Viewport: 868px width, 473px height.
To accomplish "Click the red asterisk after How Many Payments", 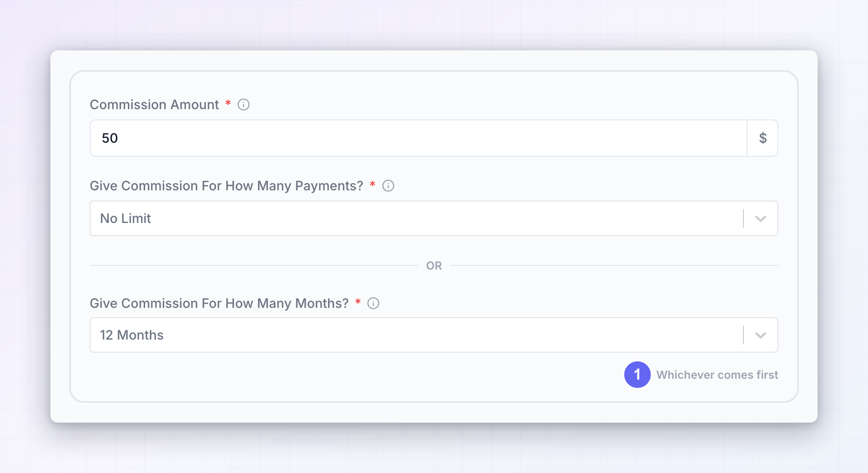I will 372,184.
